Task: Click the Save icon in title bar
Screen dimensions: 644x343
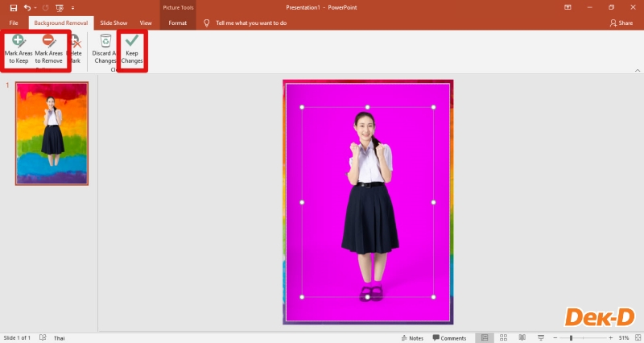Action: pos(13,7)
